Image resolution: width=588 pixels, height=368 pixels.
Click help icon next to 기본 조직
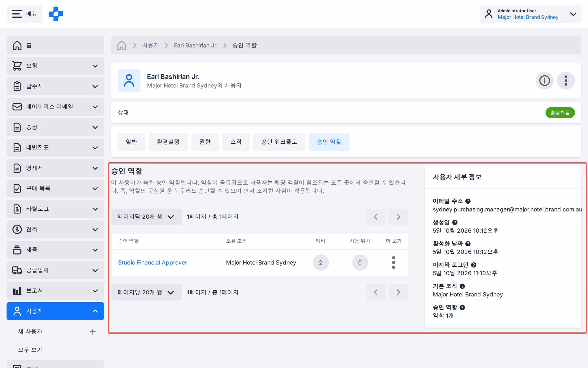(x=462, y=286)
